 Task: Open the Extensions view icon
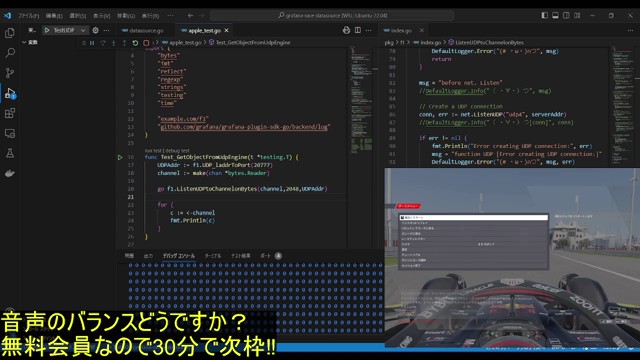pyautogui.click(x=10, y=113)
